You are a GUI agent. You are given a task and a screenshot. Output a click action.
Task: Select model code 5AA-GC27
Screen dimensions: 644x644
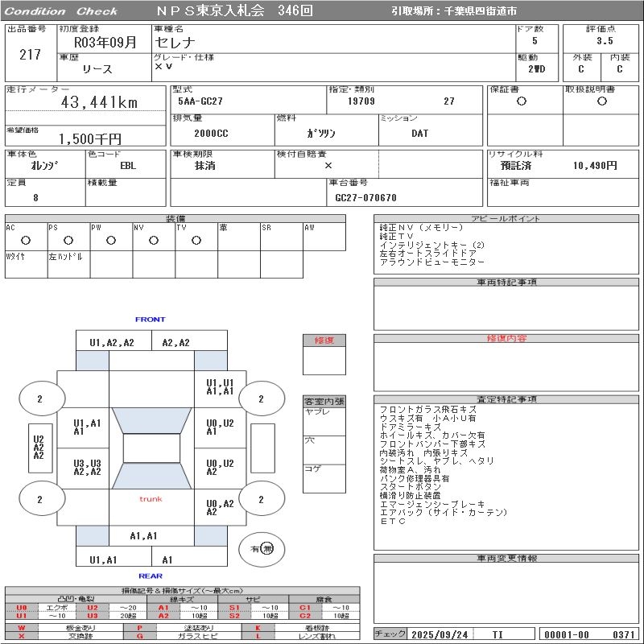tap(200, 101)
